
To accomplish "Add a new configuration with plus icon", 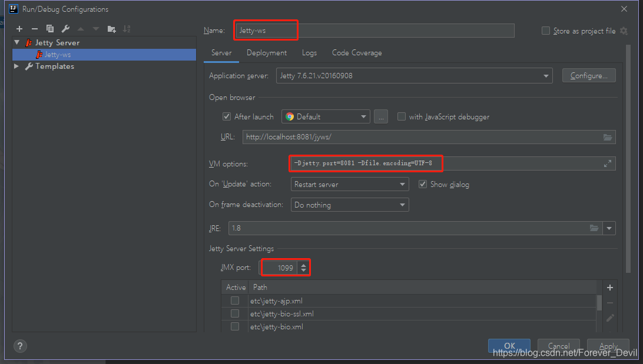I will pyautogui.click(x=19, y=29).
